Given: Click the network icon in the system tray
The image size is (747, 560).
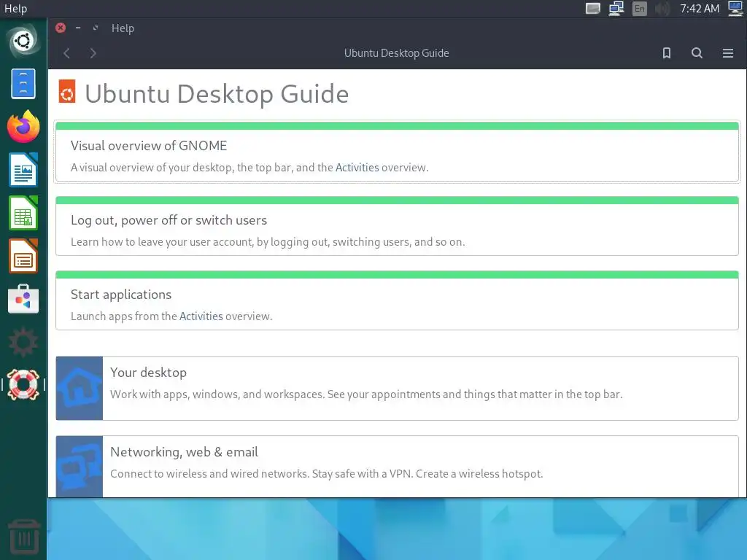Looking at the screenshot, I should 616,9.
